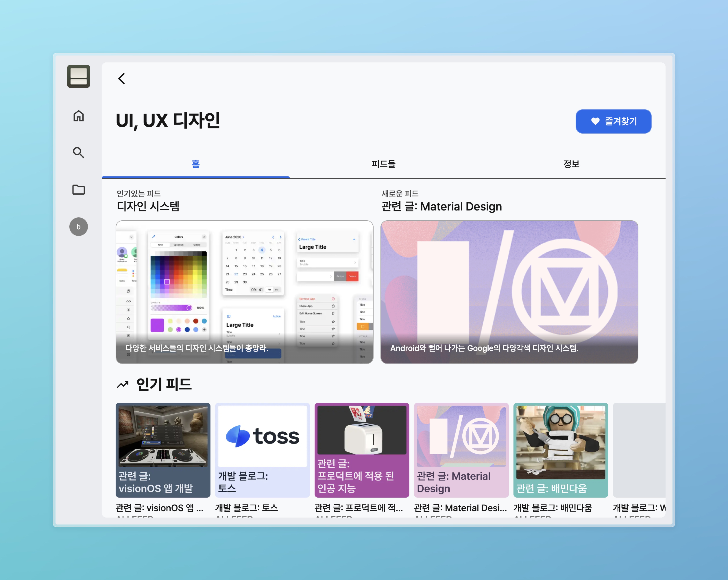This screenshot has height=580, width=728.
Task: Open the toss 개발 블로그 feed card
Action: coord(262,450)
